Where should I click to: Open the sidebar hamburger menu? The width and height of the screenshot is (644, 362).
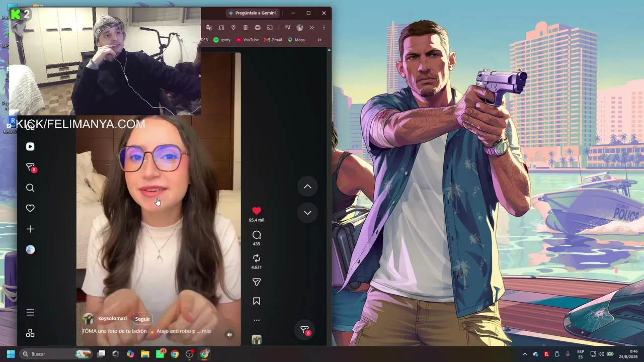pos(30,312)
